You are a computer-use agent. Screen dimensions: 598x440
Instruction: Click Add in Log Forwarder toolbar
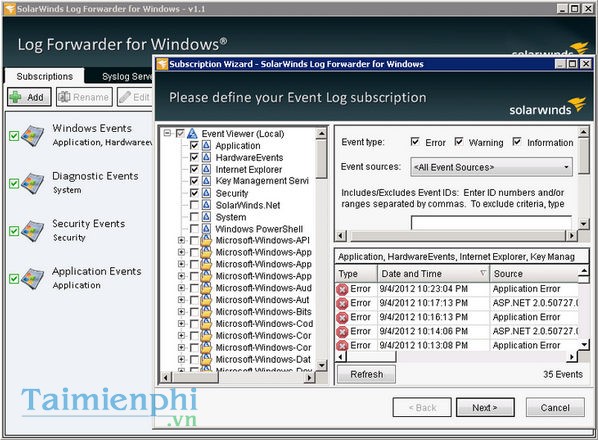point(29,97)
